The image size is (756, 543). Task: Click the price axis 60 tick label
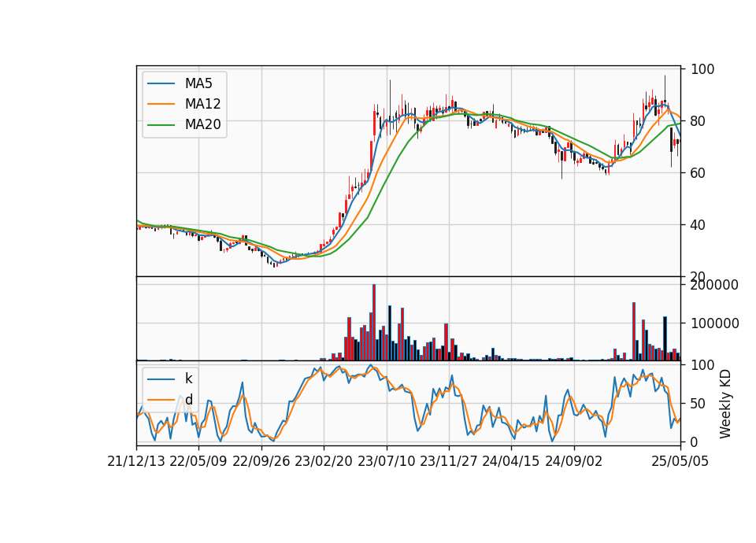(698, 173)
